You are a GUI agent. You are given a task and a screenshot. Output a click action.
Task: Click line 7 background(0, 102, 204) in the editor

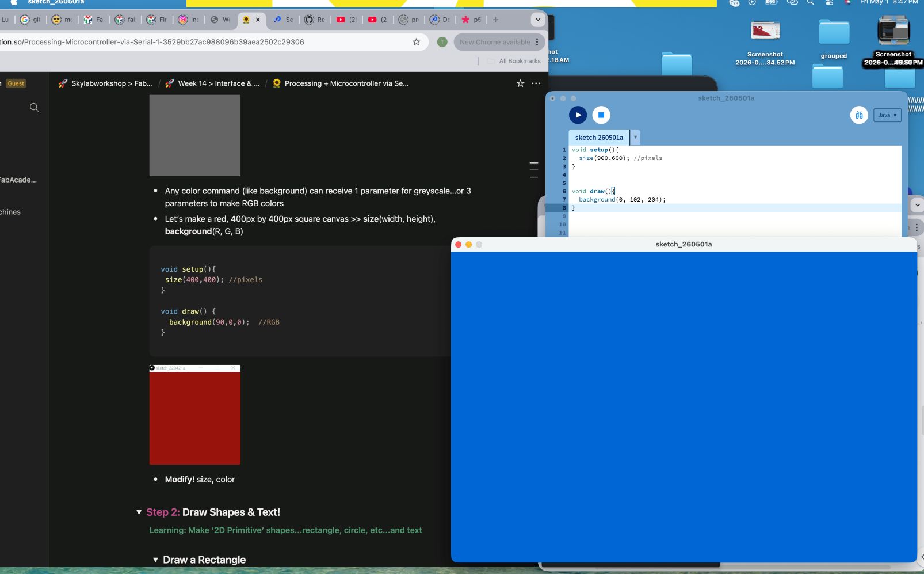click(x=622, y=200)
